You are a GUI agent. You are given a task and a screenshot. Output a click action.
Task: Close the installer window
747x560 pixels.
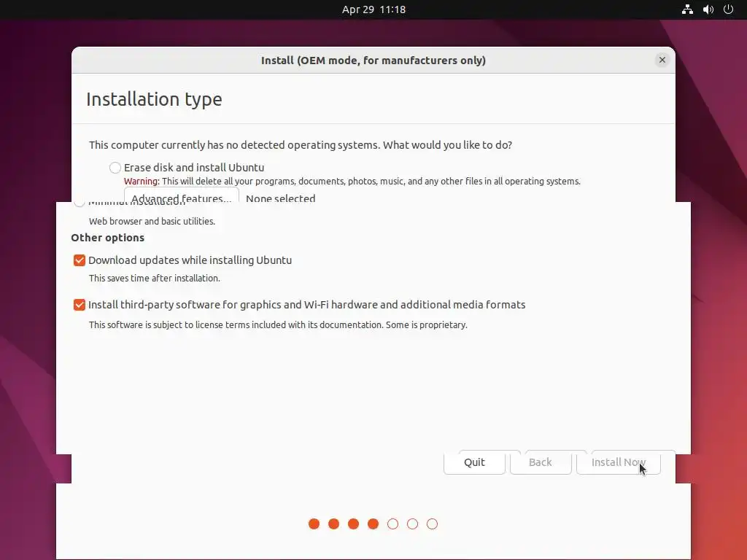(662, 60)
